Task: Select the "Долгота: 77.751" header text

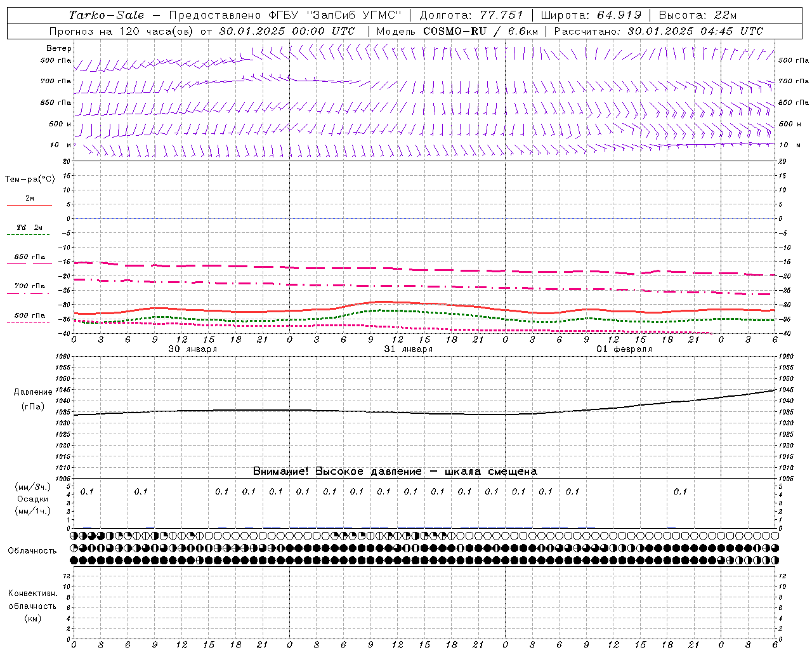Action: tap(471, 15)
